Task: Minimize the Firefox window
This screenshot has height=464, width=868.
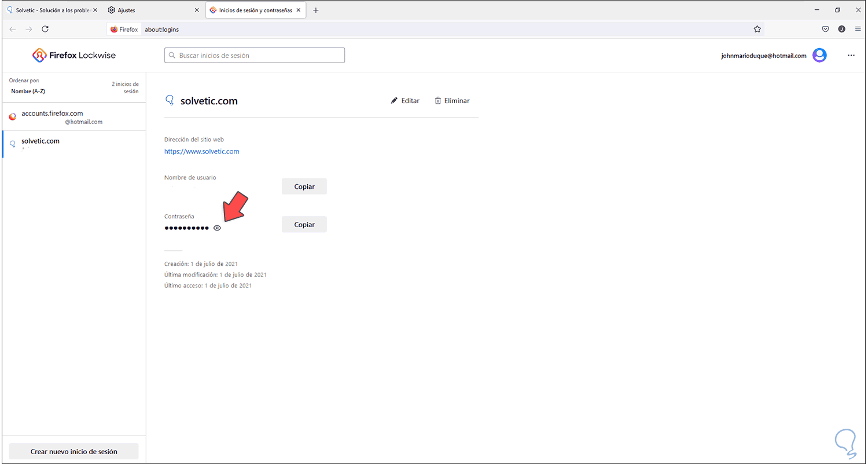Action: pyautogui.click(x=817, y=10)
